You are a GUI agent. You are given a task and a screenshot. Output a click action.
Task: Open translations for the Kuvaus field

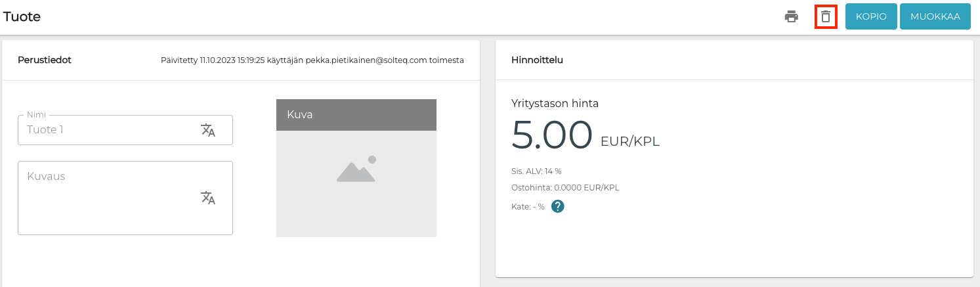[x=208, y=198]
